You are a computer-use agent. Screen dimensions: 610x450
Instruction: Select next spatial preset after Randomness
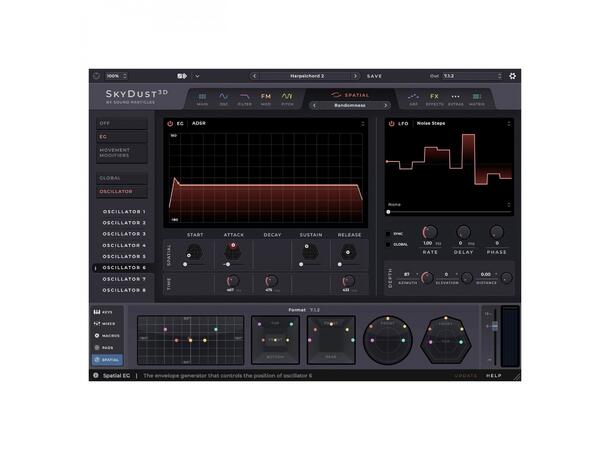tap(386, 105)
